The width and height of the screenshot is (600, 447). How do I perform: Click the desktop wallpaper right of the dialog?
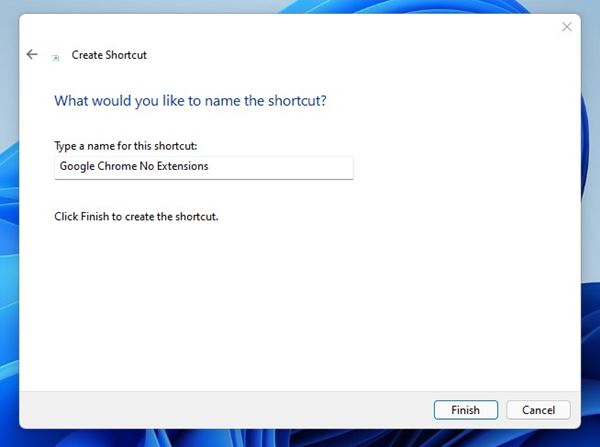593,250
